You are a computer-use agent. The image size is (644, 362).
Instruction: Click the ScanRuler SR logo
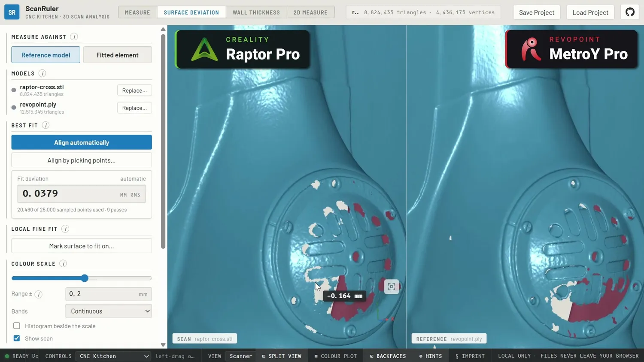[x=12, y=12]
